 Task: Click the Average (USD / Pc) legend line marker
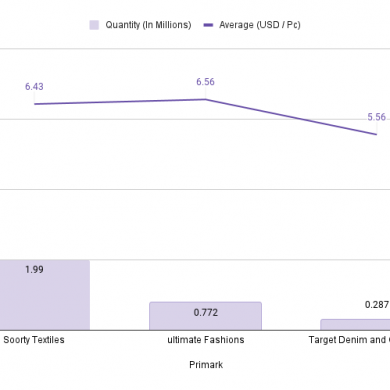208,25
